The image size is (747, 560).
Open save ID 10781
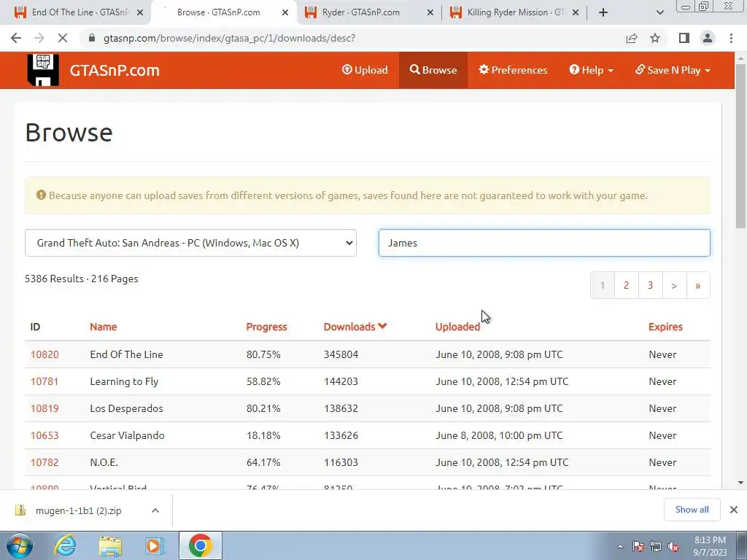tap(44, 381)
